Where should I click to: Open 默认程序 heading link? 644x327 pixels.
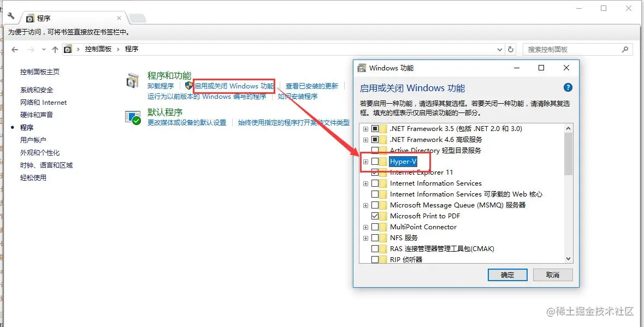165,112
